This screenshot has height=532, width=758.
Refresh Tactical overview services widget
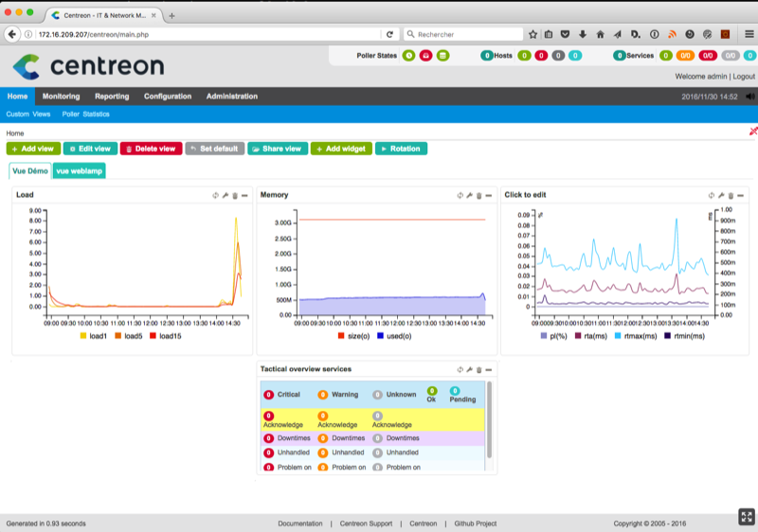460,369
